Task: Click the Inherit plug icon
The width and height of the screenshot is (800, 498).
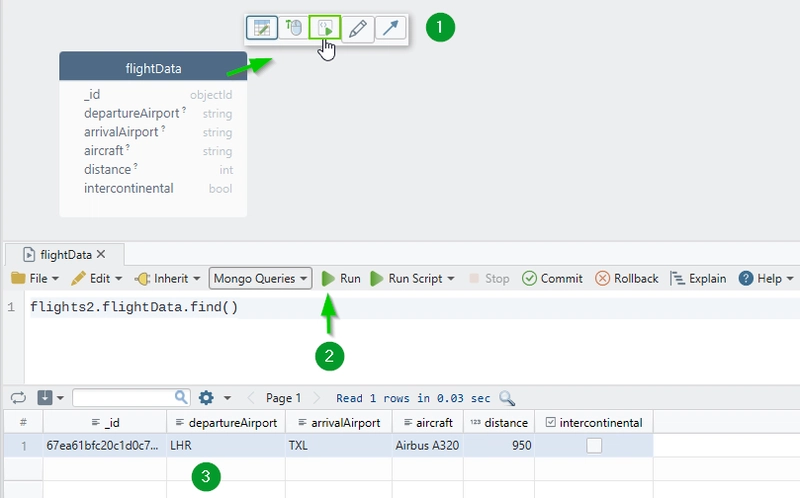Action: [x=142, y=279]
